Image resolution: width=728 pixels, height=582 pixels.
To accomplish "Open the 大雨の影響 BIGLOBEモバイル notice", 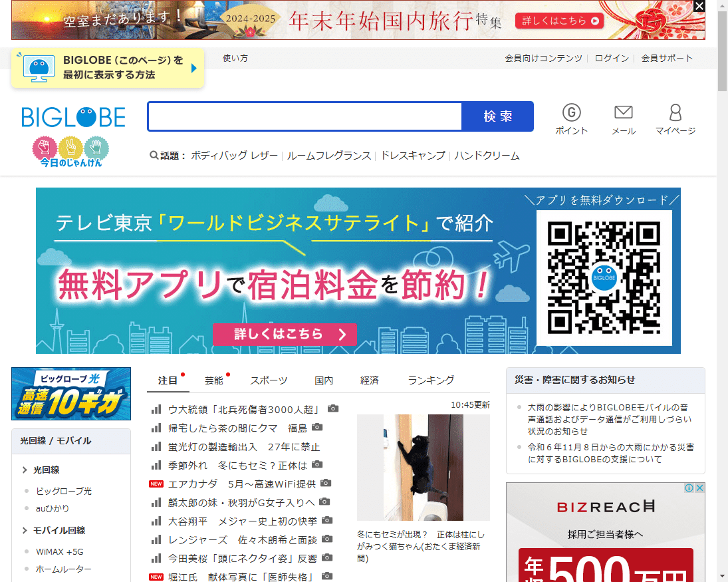I will 609,420.
